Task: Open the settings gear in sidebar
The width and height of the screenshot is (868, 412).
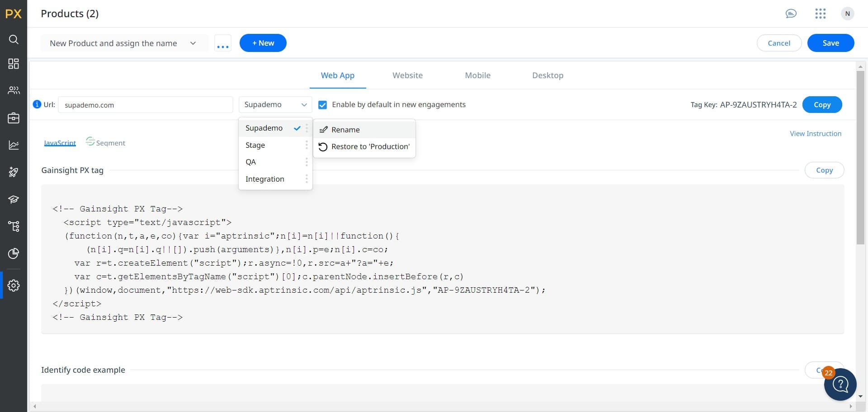Action: click(14, 286)
